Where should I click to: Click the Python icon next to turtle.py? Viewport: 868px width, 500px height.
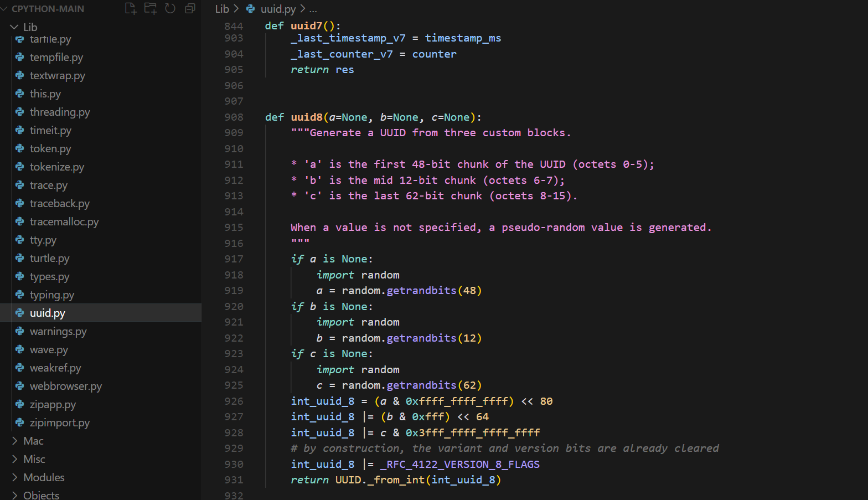click(20, 258)
